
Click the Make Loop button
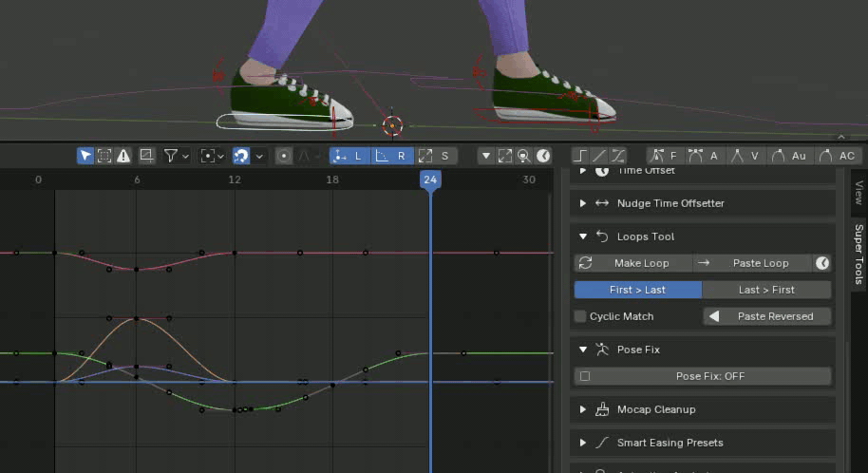(x=633, y=263)
